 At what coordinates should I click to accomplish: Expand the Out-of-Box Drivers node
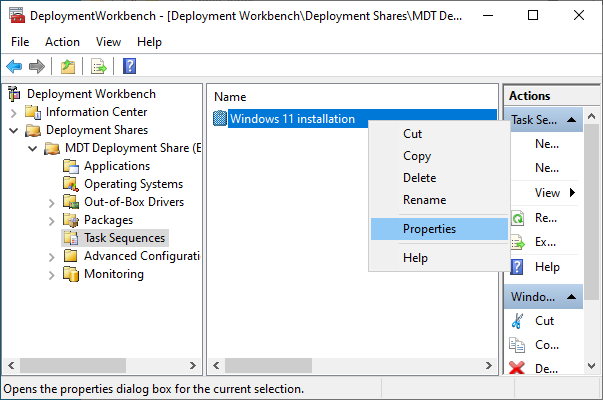[x=52, y=203]
